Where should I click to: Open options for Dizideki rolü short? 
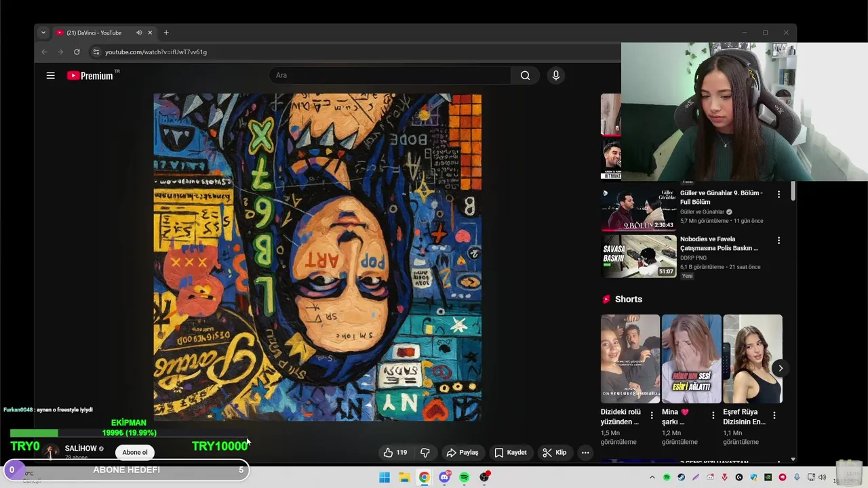click(x=652, y=415)
